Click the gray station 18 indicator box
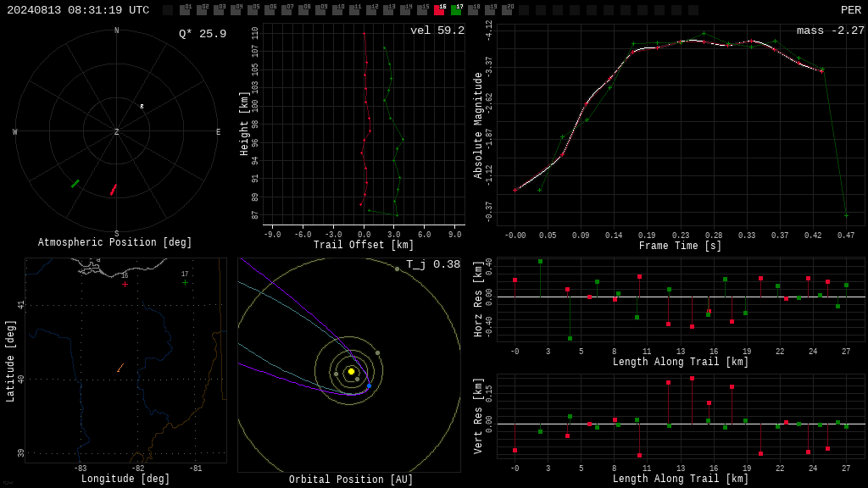 pyautogui.click(x=473, y=10)
